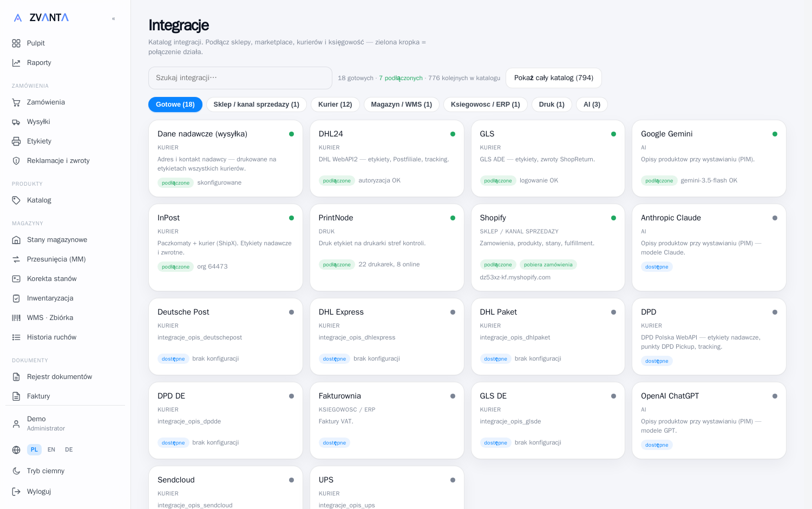This screenshot has width=812, height=509.
Task: Open Raporty chart icon
Action: pyautogui.click(x=16, y=63)
